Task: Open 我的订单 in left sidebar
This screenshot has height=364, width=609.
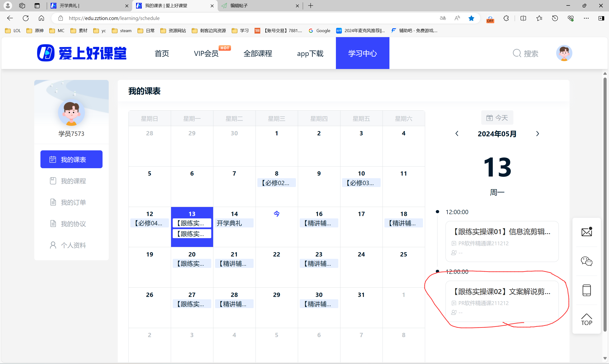Action: [71, 202]
